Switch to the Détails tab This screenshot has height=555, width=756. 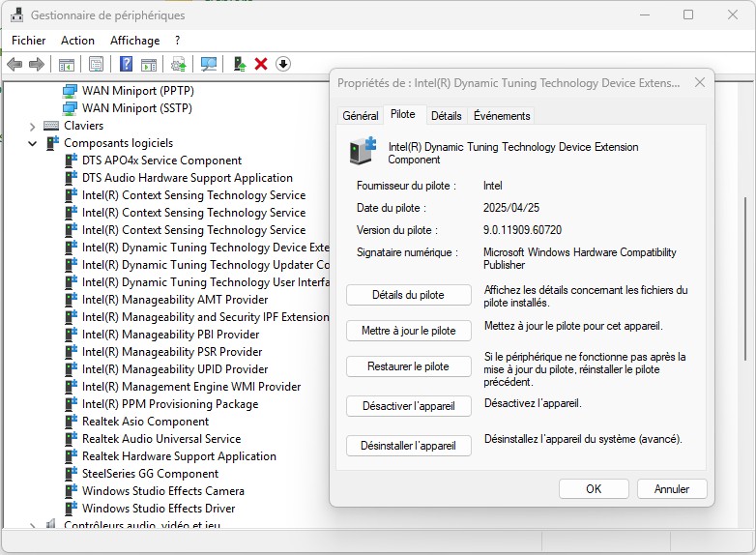click(446, 116)
